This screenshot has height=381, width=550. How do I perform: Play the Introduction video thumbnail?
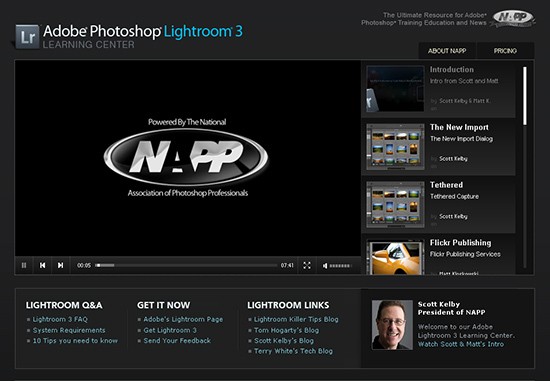coord(395,89)
